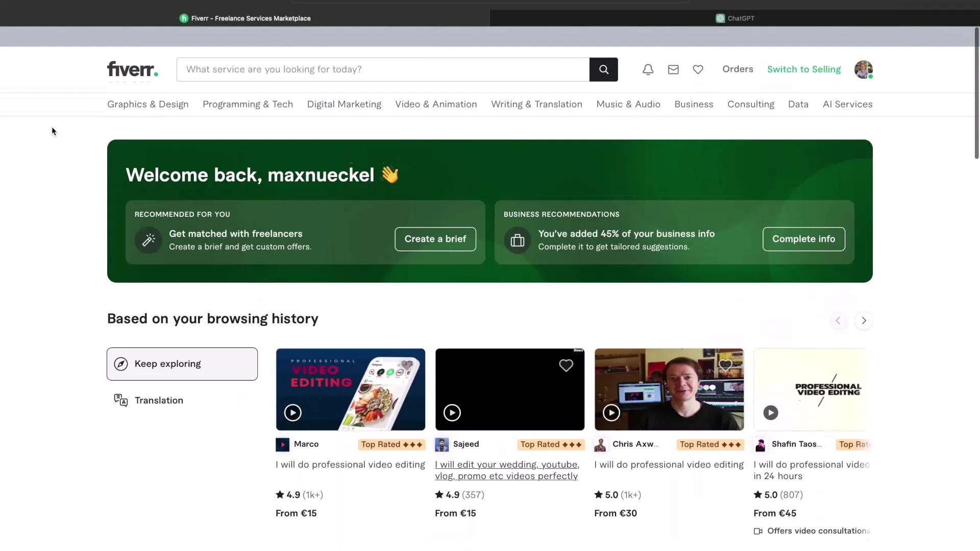The height and width of the screenshot is (551, 980).
Task: Click Marco's Top Rated badge
Action: (391, 445)
